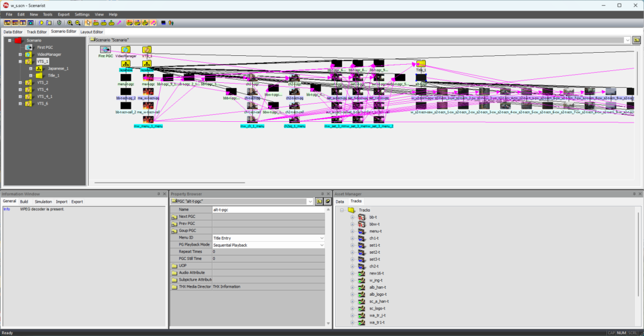The height and width of the screenshot is (336, 644).
Task: Select the arrow pointer selection tool
Action: pos(88,23)
